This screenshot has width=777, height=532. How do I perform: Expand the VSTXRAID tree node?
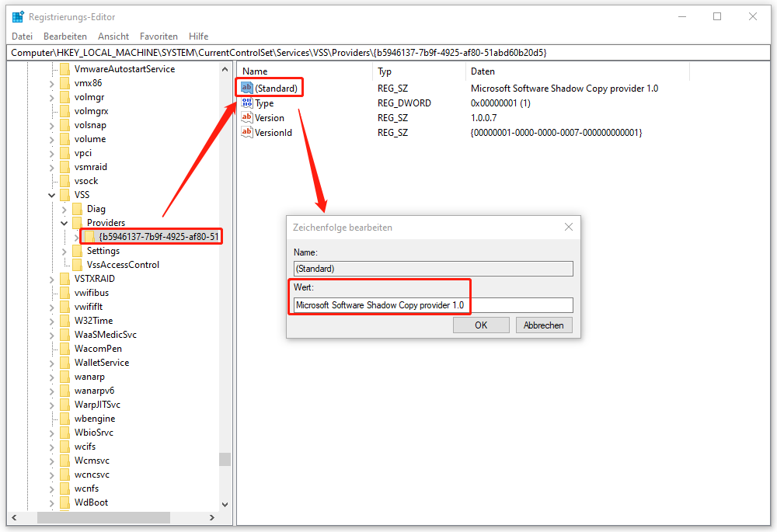coord(51,279)
